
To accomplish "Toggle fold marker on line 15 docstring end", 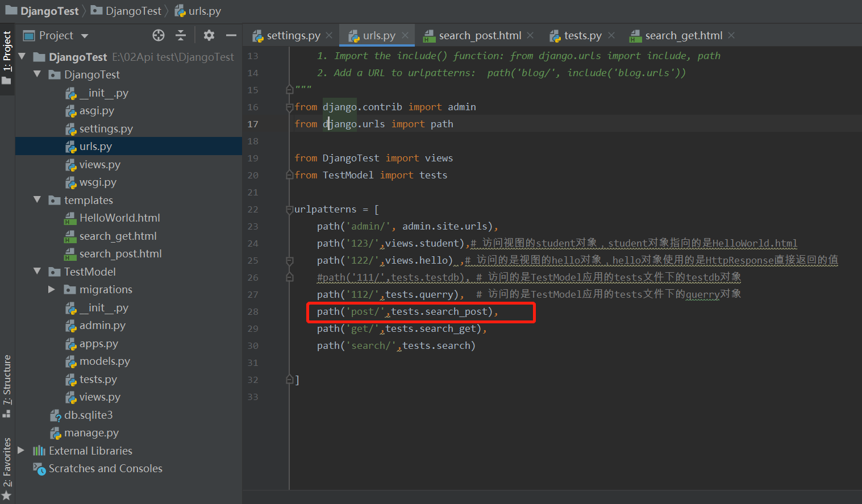I will [289, 90].
